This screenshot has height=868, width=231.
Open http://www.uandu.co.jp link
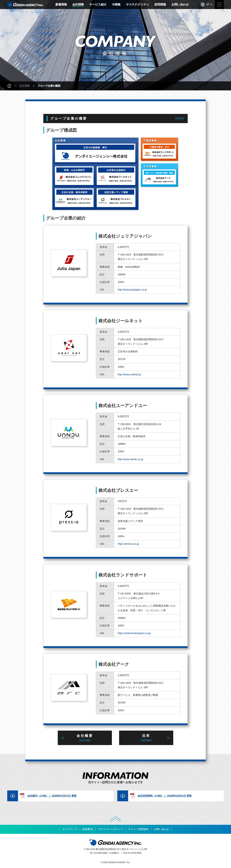(x=130, y=459)
